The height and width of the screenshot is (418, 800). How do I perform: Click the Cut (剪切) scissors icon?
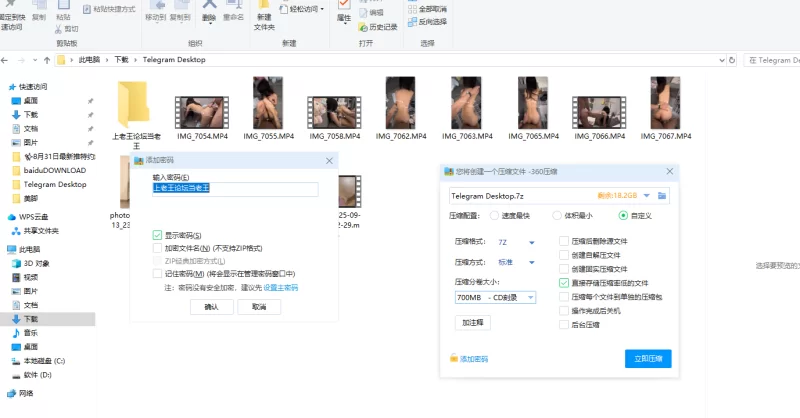click(x=71, y=29)
